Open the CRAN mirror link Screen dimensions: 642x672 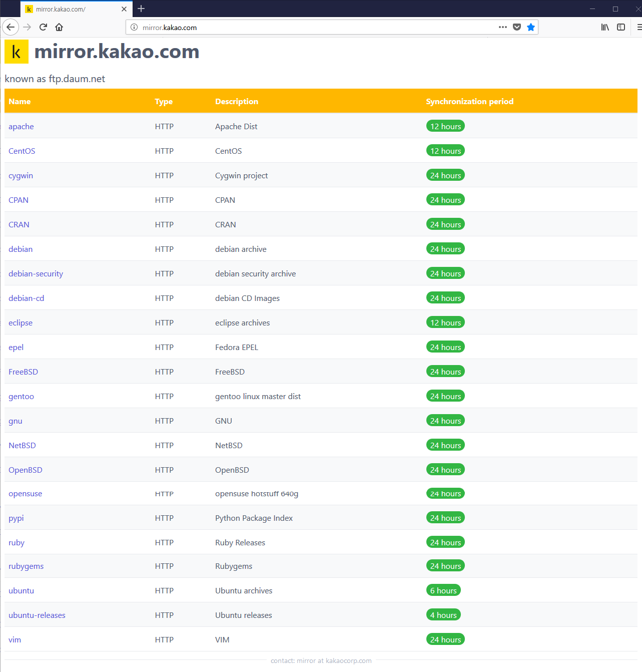click(x=19, y=224)
